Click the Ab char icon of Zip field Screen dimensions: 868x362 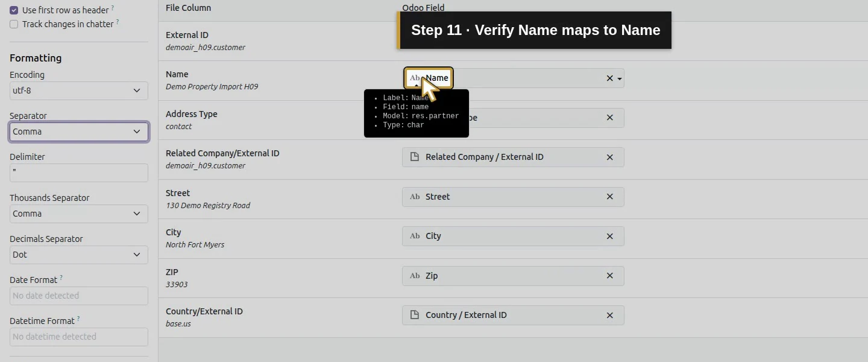[415, 276]
